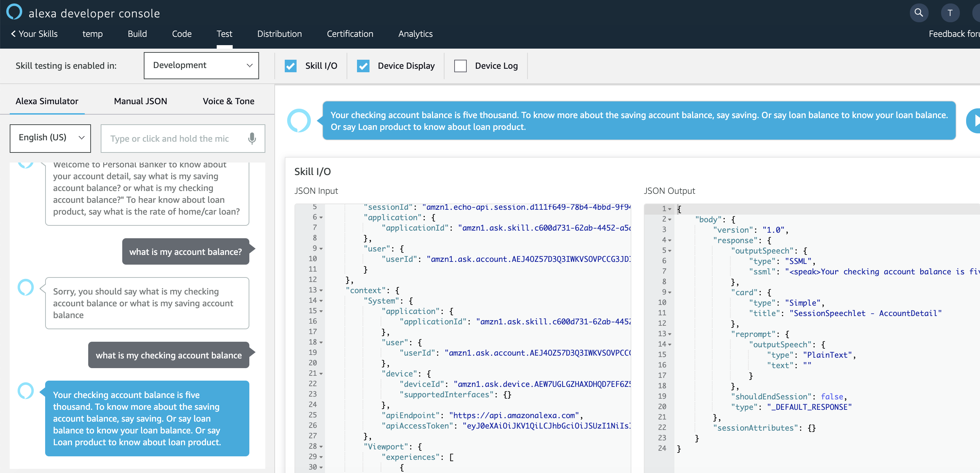Image resolution: width=980 pixels, height=473 pixels.
Task: Open the search magnifier icon
Action: [919, 13]
